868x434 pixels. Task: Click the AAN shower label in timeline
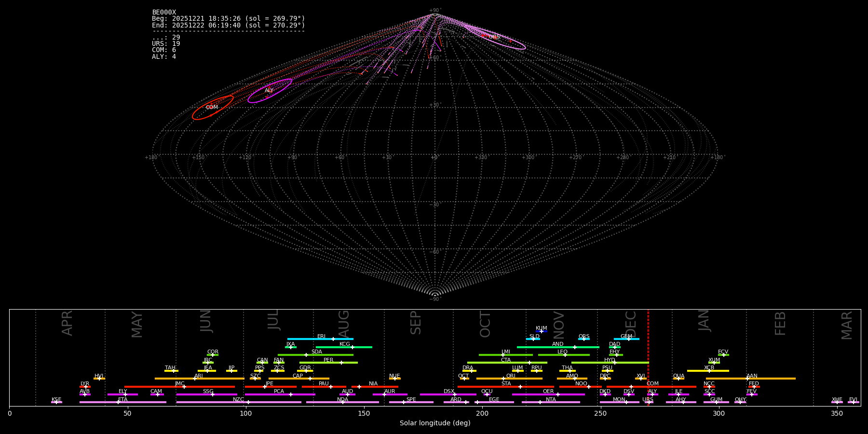click(752, 376)
